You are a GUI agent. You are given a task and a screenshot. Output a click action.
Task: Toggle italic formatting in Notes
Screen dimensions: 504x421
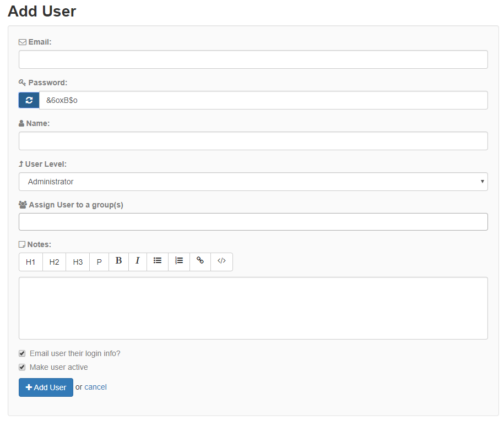click(x=138, y=262)
